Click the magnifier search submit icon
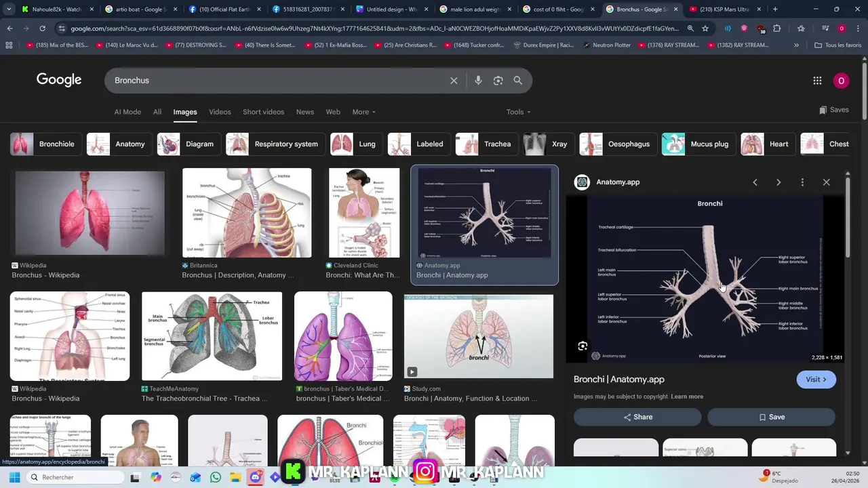Screen dimensions: 868x488 point(518,81)
